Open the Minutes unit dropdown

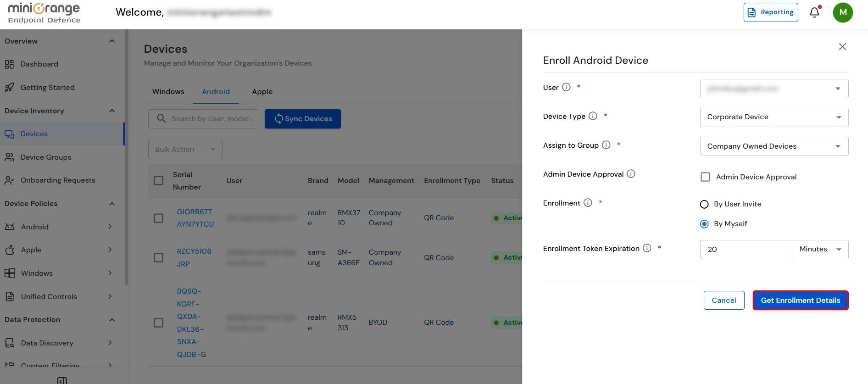coord(820,249)
